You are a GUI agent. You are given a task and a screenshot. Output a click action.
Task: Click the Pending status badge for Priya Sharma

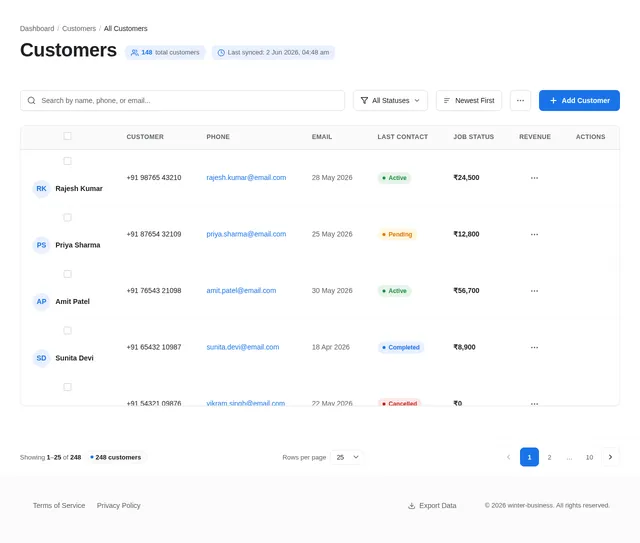click(x=397, y=234)
